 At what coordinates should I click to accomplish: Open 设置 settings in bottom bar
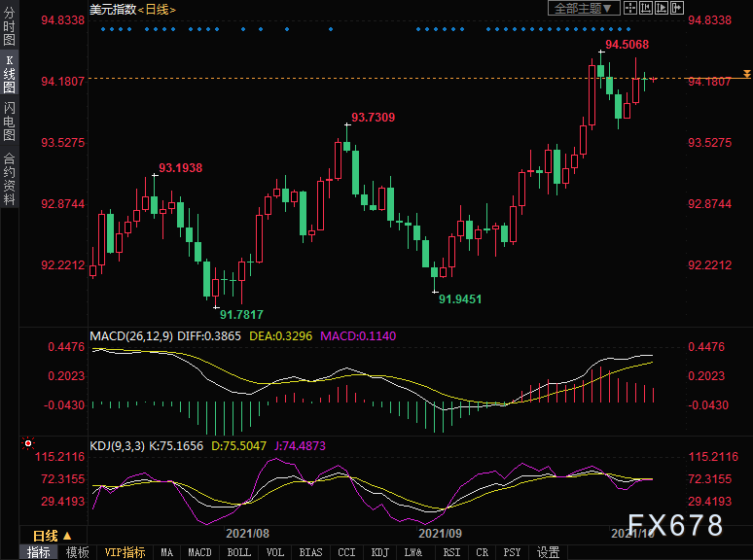point(548,552)
